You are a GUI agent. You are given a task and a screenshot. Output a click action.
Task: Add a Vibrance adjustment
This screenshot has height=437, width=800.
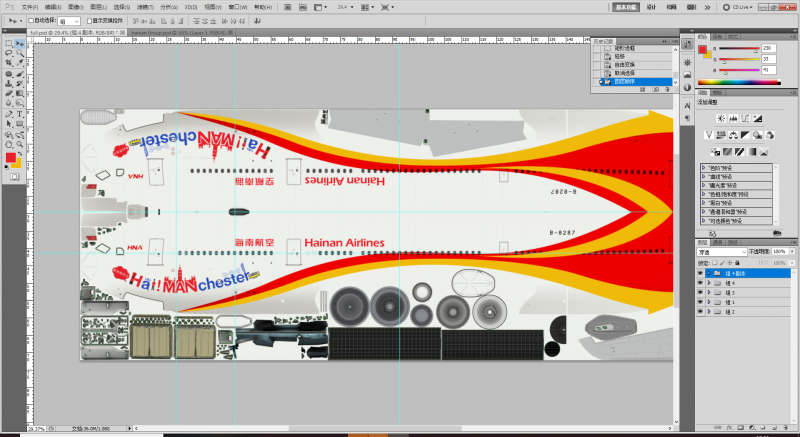tap(709, 135)
